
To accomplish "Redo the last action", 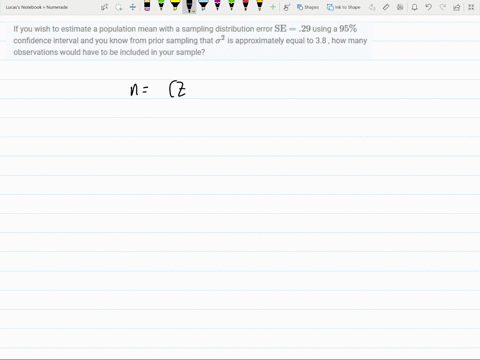I will pos(443,7).
